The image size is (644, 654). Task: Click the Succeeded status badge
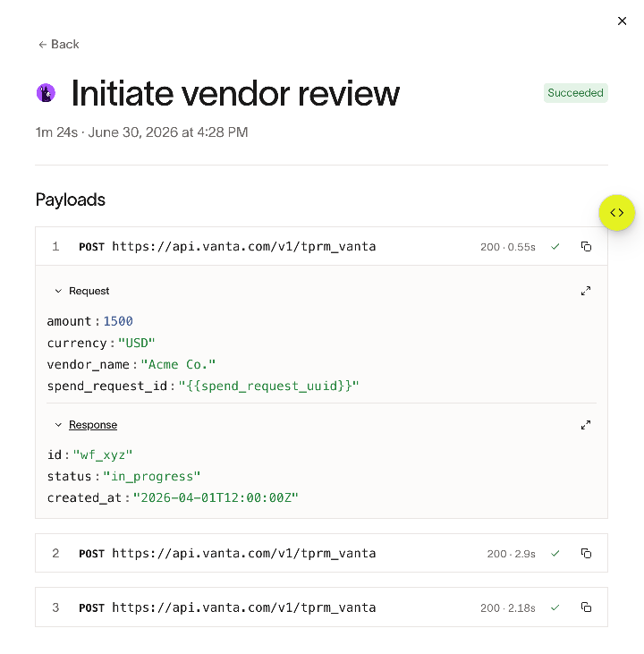pyautogui.click(x=576, y=92)
